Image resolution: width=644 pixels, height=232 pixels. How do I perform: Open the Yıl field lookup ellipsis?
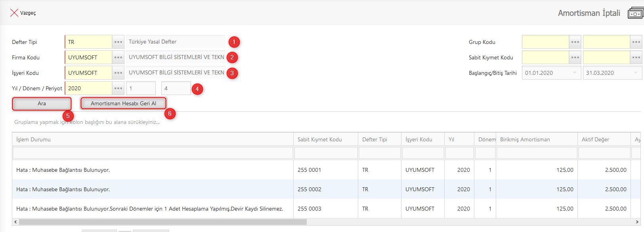click(118, 88)
